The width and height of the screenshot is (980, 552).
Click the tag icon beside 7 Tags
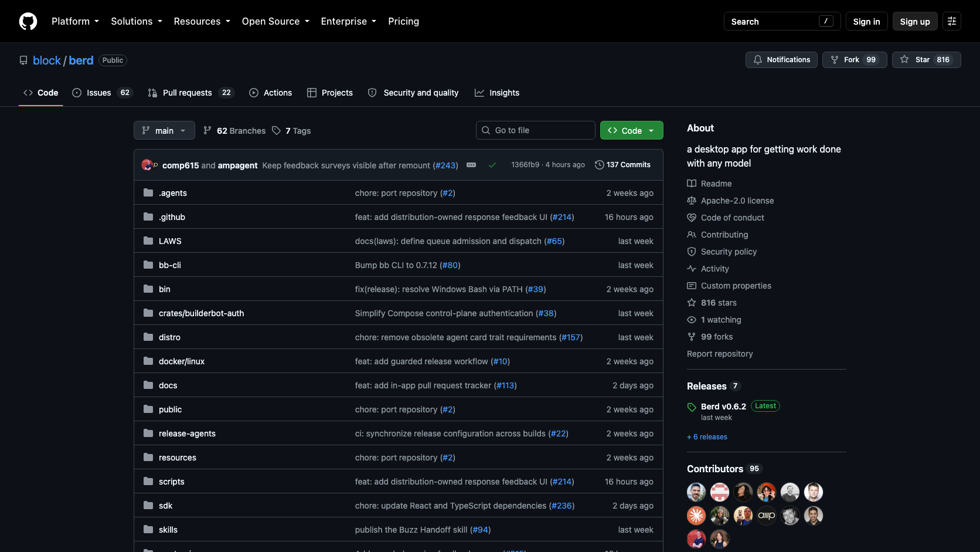276,131
